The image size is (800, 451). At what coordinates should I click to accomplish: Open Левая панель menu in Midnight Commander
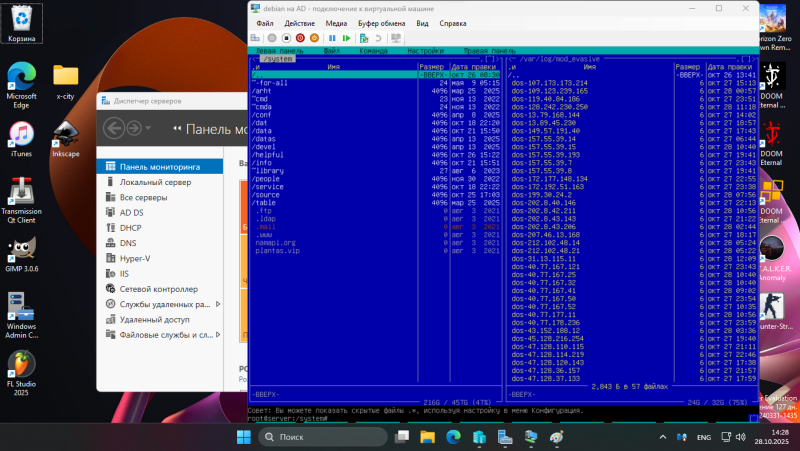pos(280,50)
